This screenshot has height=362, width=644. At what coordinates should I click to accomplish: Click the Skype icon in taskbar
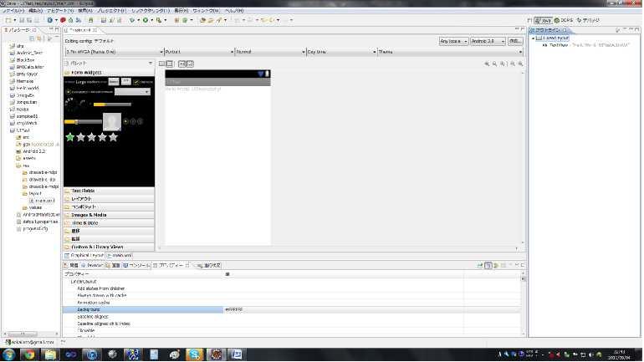click(194, 354)
